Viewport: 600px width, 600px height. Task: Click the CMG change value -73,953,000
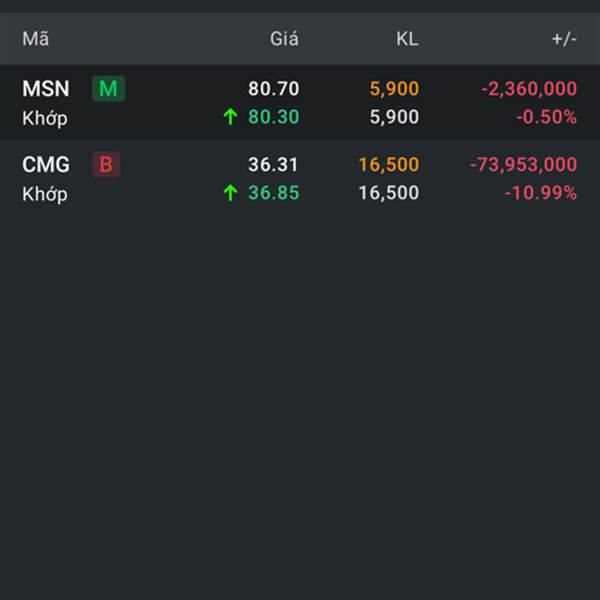(523, 165)
